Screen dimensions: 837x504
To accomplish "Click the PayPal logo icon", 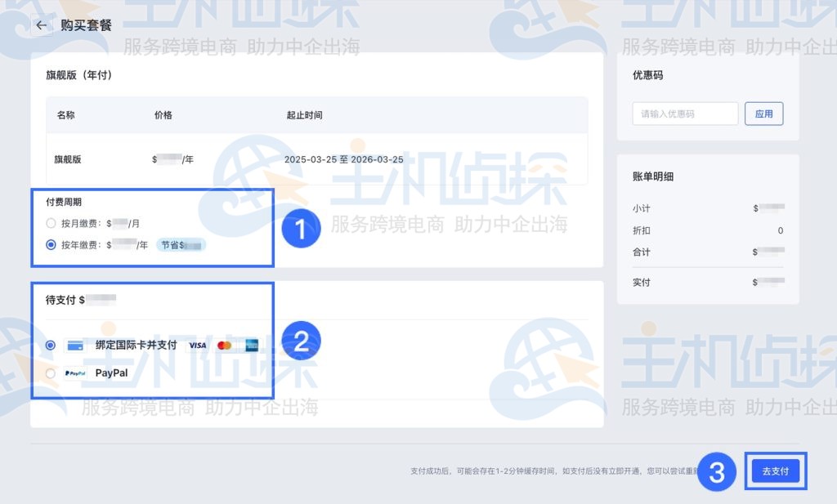I will tap(74, 372).
